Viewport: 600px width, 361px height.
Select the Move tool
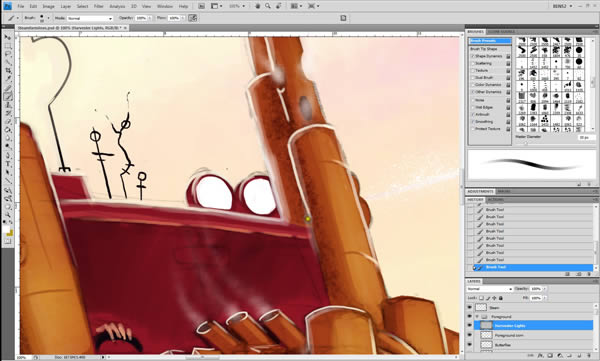tap(8, 37)
